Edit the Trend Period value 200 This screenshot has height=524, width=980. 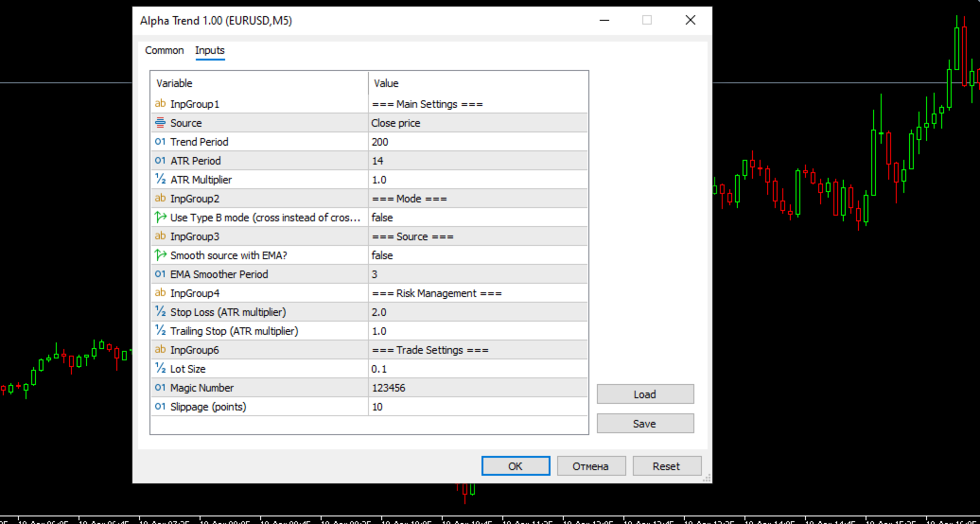[478, 142]
